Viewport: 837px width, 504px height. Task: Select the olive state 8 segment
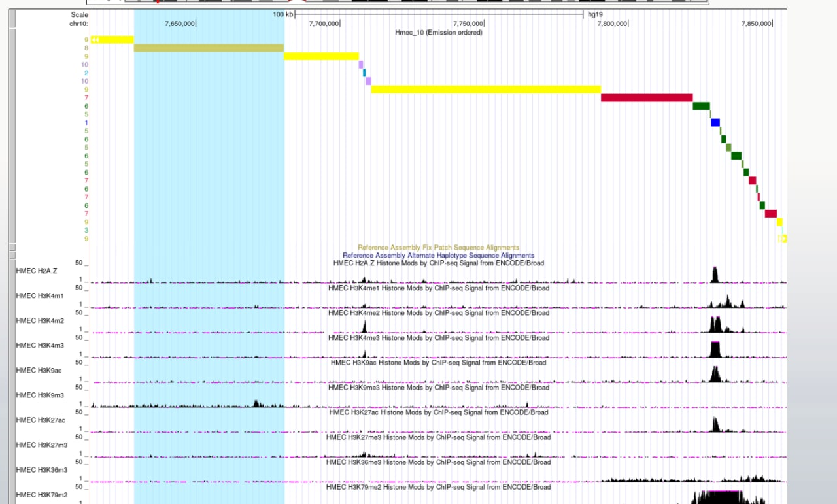click(209, 48)
